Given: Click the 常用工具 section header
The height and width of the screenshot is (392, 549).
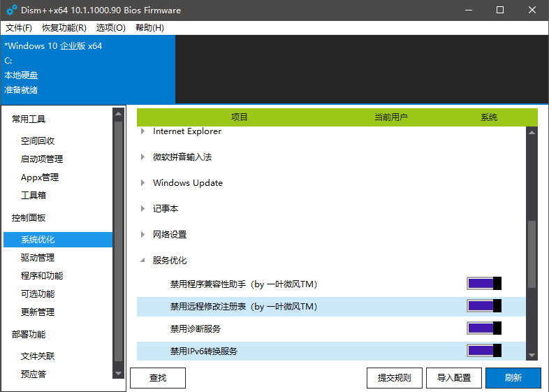Looking at the screenshot, I should point(29,119).
